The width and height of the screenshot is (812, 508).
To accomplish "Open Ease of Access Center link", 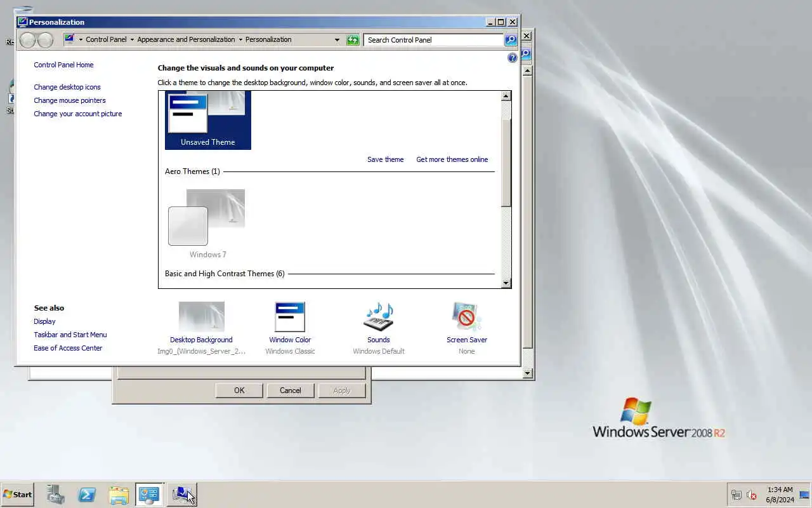I will click(x=68, y=348).
